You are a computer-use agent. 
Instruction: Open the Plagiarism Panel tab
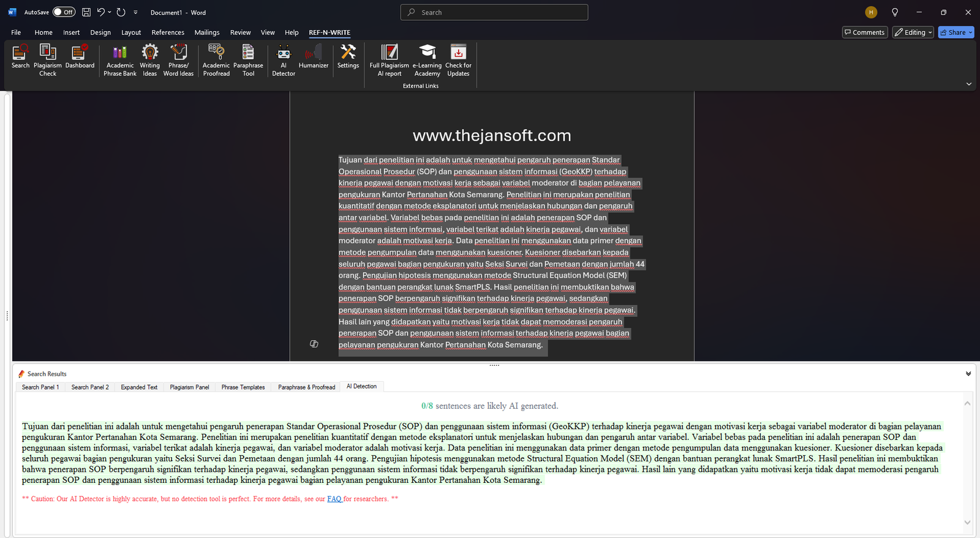point(189,387)
